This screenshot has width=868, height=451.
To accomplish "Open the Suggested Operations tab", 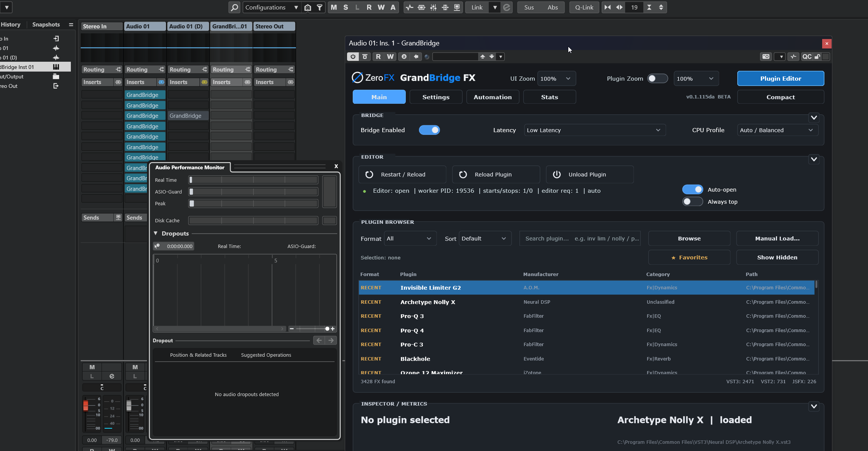I will click(x=266, y=355).
